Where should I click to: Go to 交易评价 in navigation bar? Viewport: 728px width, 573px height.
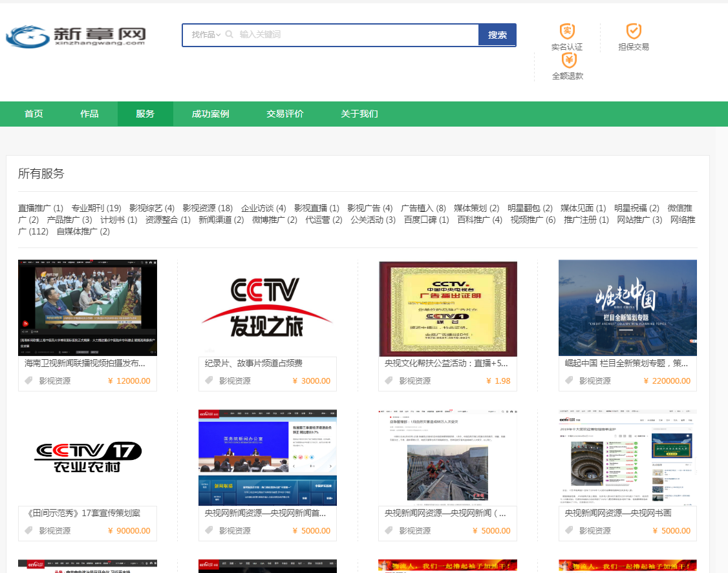point(284,114)
